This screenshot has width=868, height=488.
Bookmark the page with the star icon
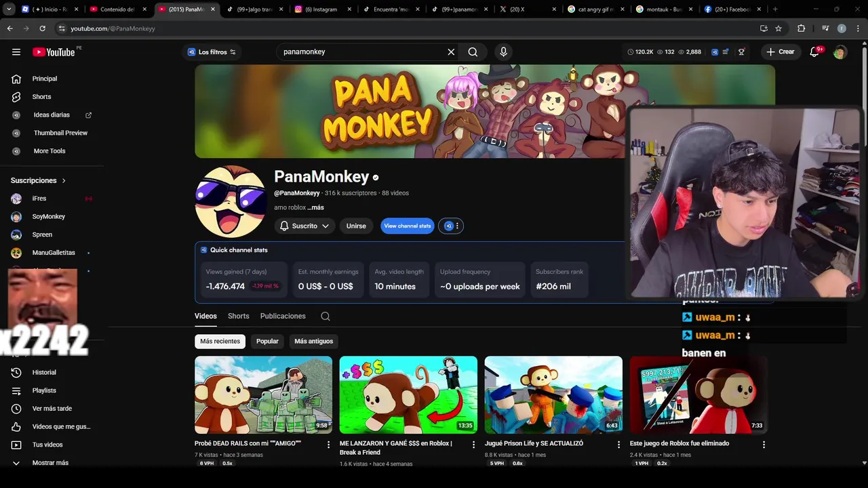[x=778, y=28]
